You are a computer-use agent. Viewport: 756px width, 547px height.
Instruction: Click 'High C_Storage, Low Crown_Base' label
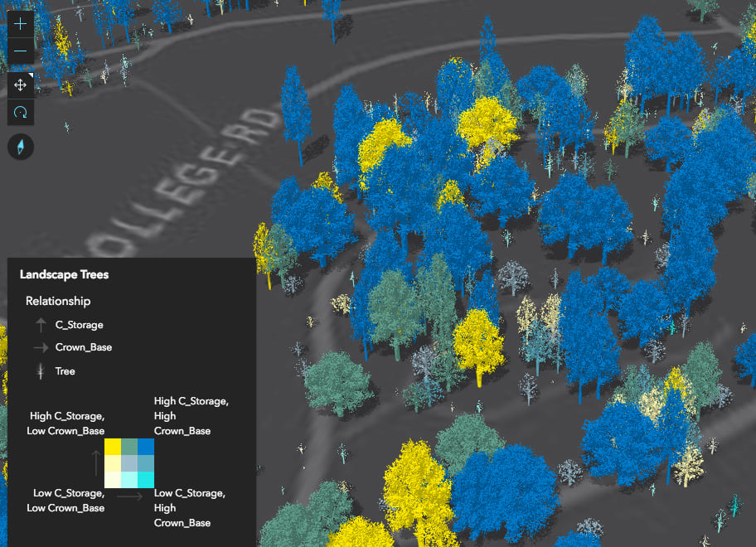[65, 424]
